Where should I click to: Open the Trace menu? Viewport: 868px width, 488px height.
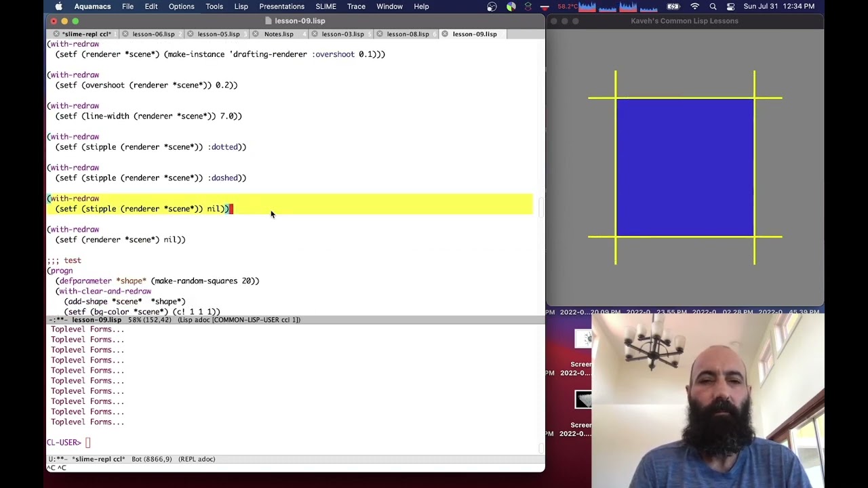click(356, 6)
